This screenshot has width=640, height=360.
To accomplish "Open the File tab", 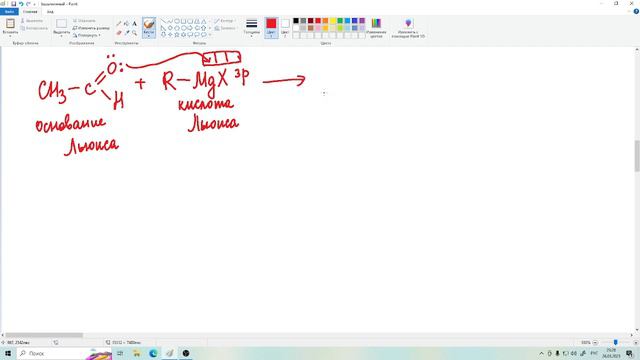I will (9, 11).
